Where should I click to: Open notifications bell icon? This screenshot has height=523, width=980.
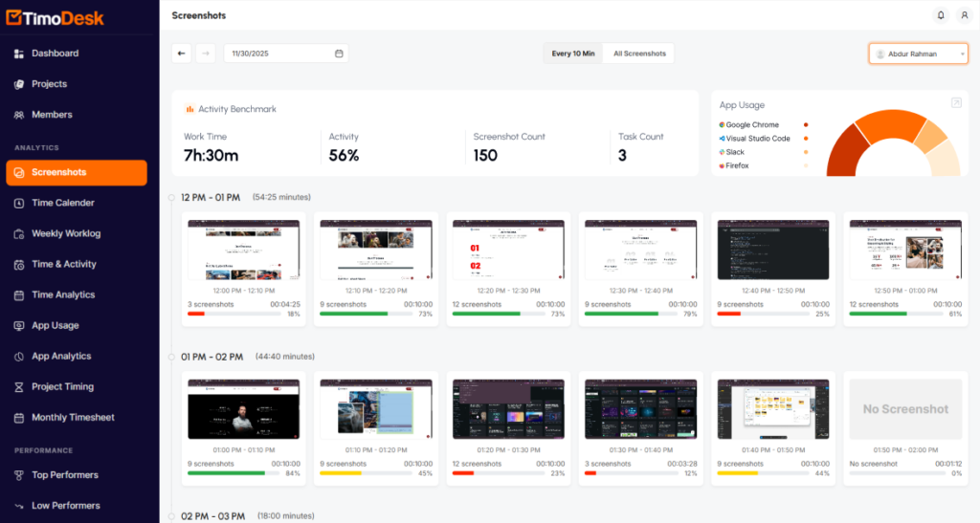[941, 15]
